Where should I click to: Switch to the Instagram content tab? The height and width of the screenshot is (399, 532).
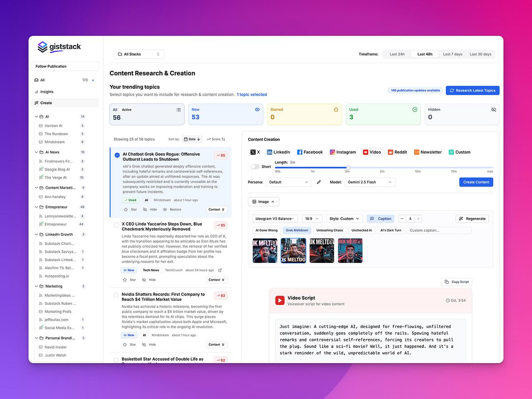point(343,152)
